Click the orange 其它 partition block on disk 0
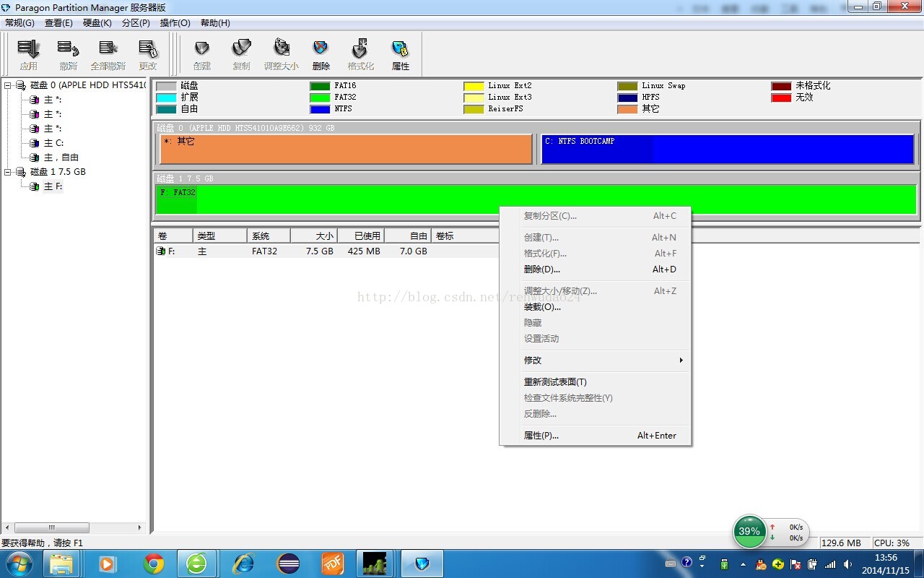This screenshot has width=924, height=578. 346,150
